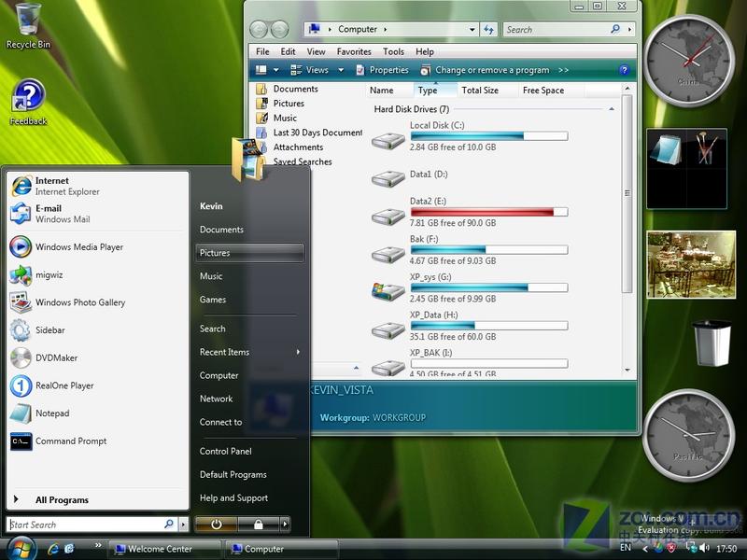Click Internet Explorer quick launch icon

[53, 549]
